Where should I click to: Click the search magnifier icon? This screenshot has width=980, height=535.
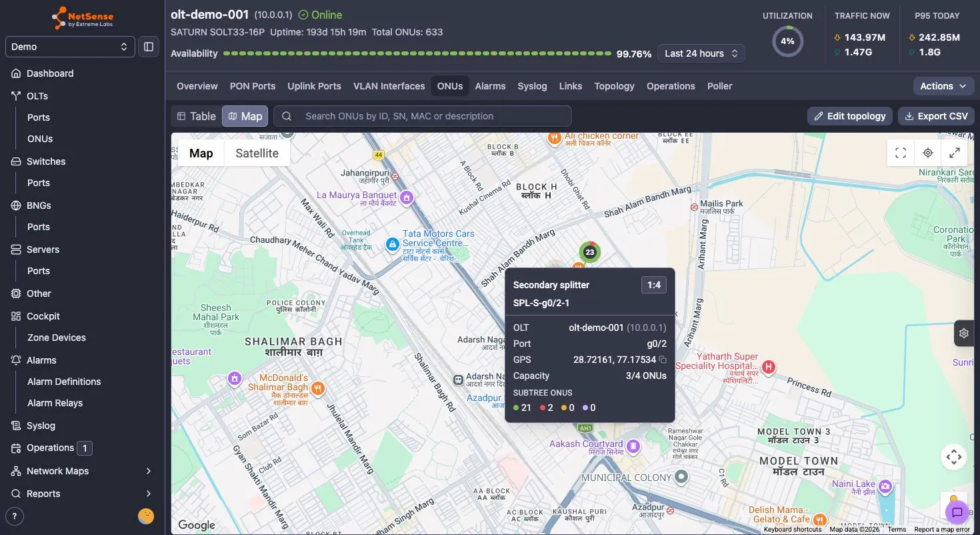pyautogui.click(x=287, y=116)
